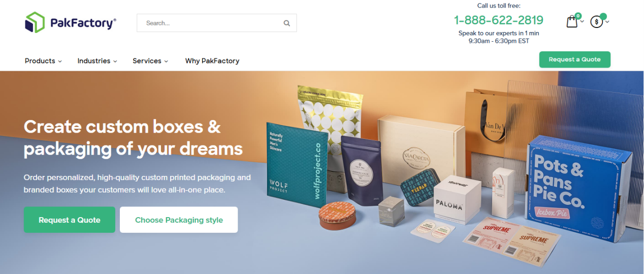Open the Services menu
644x274 pixels.
click(x=150, y=60)
